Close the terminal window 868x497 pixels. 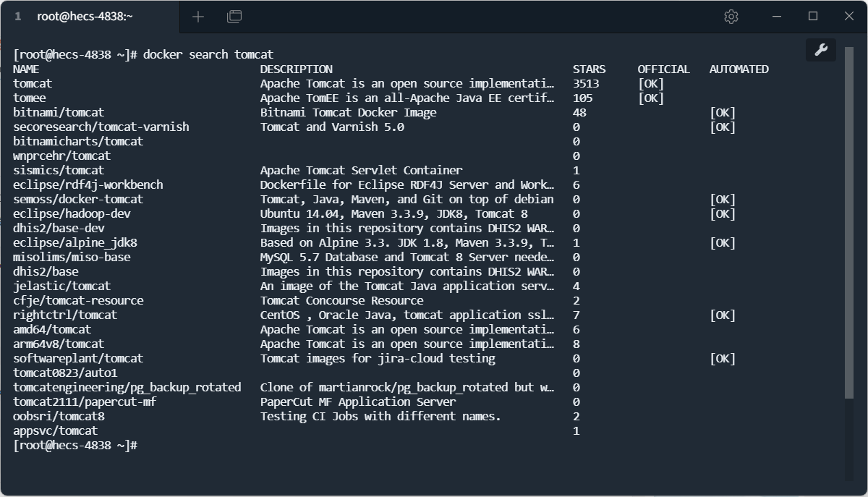tap(849, 17)
